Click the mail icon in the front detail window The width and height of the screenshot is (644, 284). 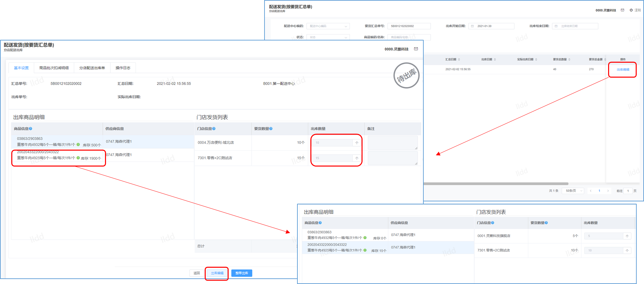click(416, 49)
